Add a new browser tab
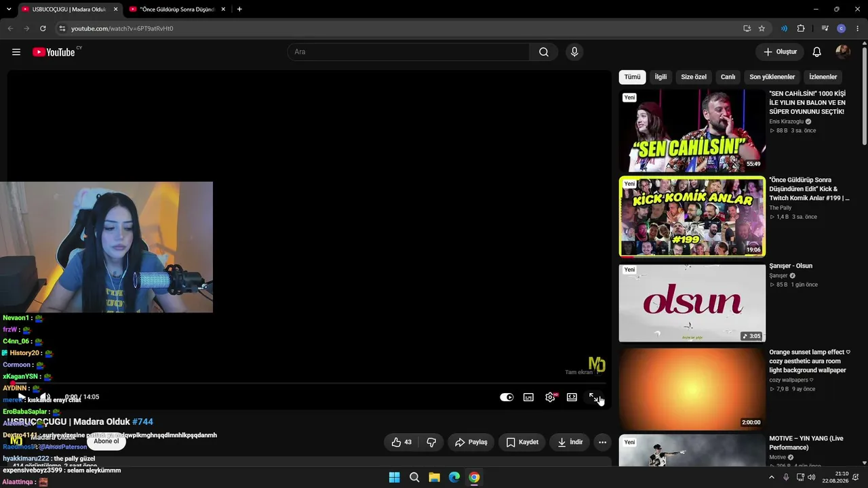Image resolution: width=868 pixels, height=488 pixels. coord(239,9)
